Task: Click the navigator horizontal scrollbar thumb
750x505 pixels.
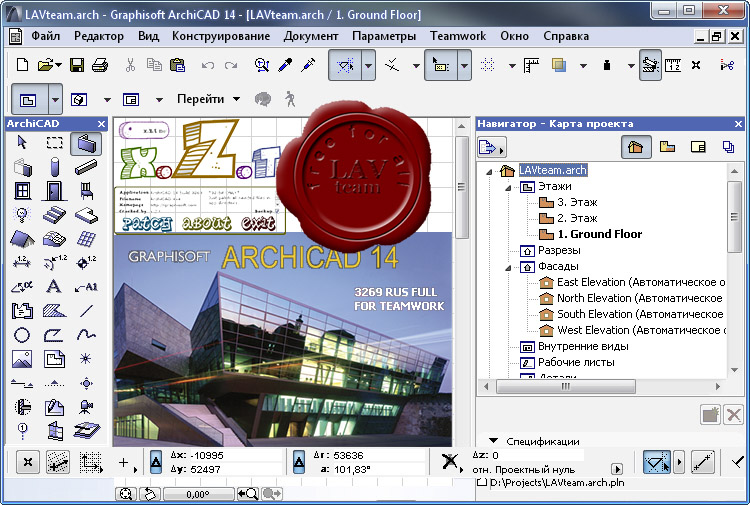Action: pos(566,386)
